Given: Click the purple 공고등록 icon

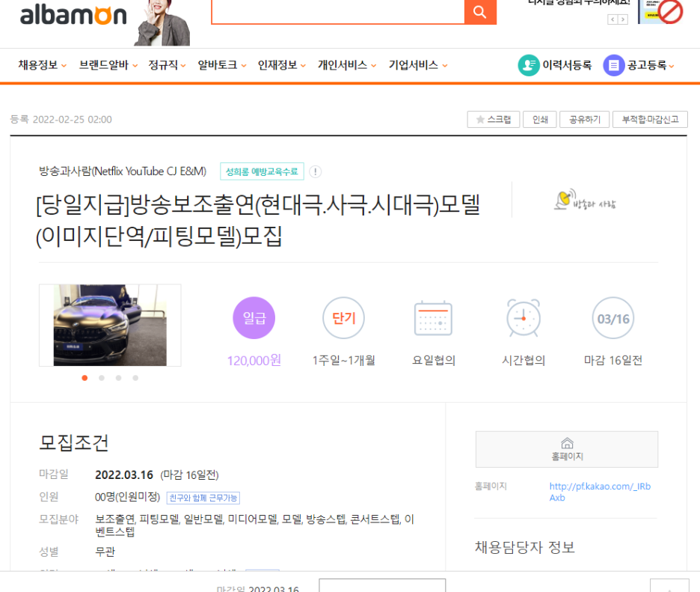Looking at the screenshot, I should 614,65.
